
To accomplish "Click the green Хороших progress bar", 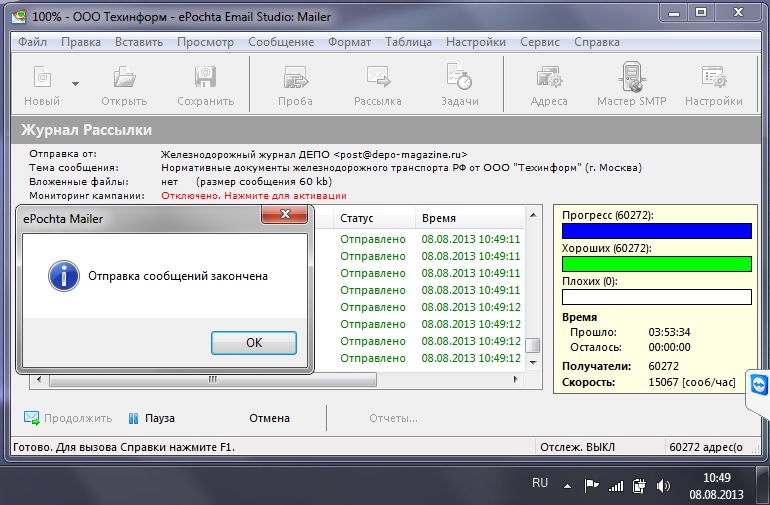I will click(657, 264).
